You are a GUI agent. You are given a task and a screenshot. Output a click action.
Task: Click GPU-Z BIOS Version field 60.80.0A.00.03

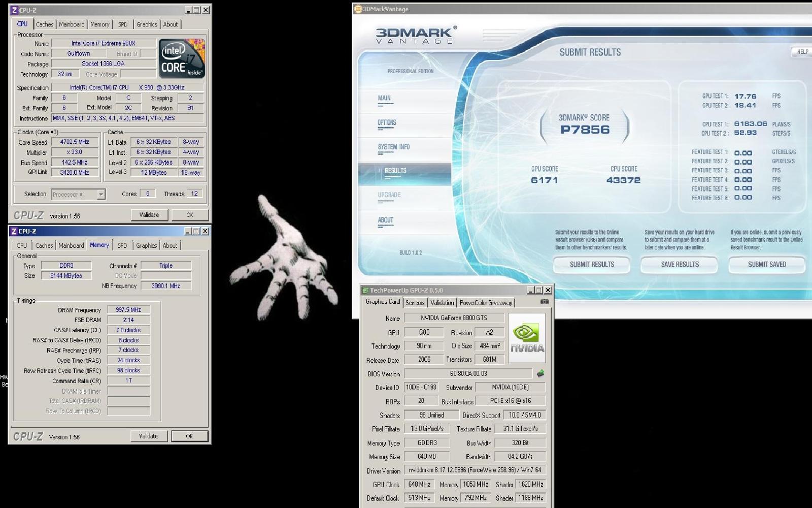click(x=468, y=373)
